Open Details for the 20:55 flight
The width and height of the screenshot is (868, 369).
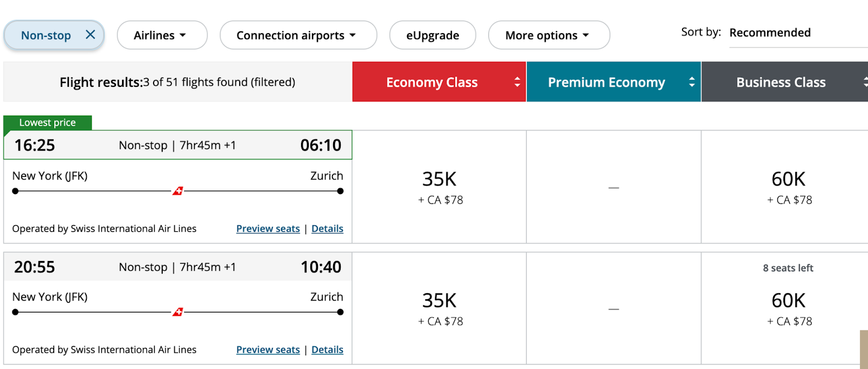pos(327,349)
